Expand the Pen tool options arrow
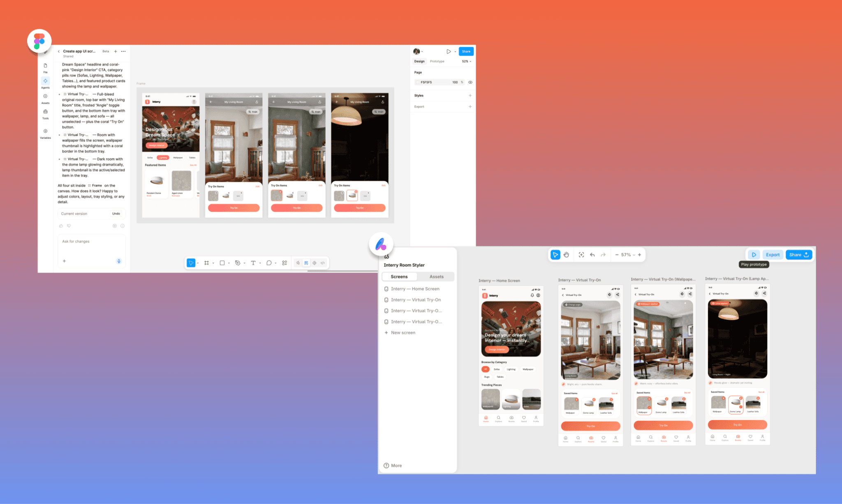 click(x=245, y=263)
